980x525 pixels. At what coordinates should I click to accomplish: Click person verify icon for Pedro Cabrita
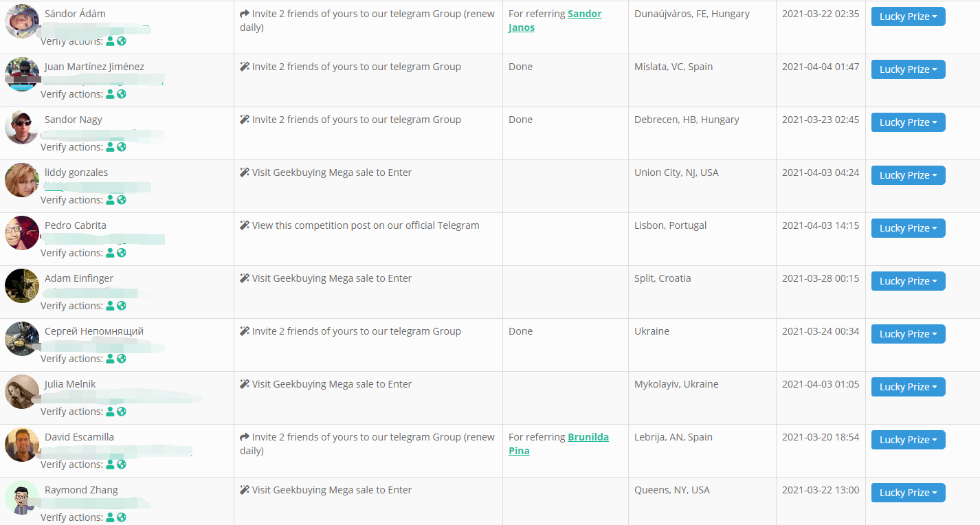[x=110, y=253]
